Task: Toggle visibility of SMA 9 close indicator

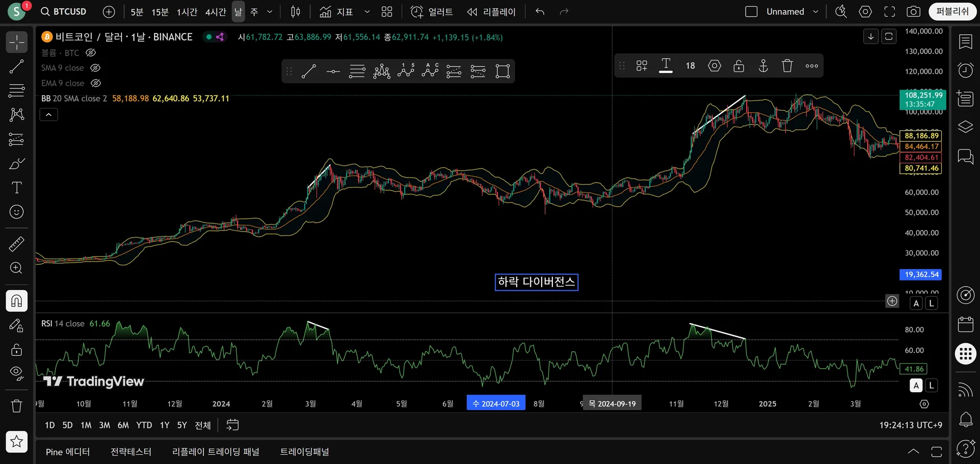Action: point(95,68)
